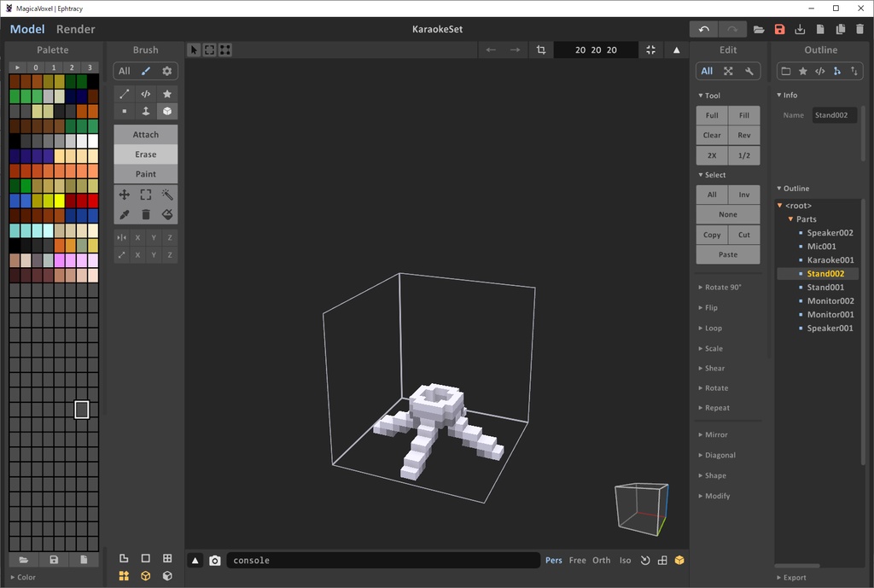
Task: Open project with folder icon in top bar
Action: 759,30
